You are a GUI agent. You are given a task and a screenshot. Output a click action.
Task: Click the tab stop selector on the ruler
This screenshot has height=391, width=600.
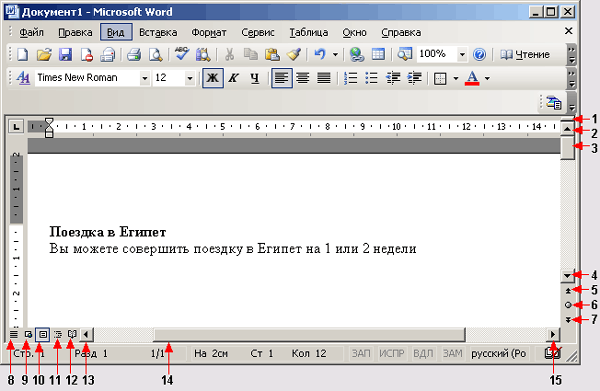[x=16, y=127]
